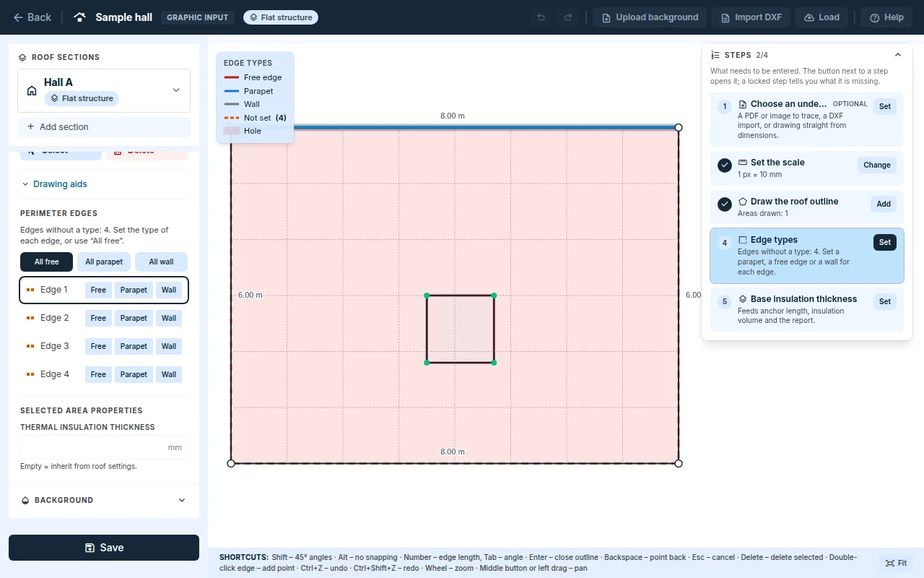Click the orange dashed icon of Edge 2
The height and width of the screenshot is (578, 924).
coord(30,318)
